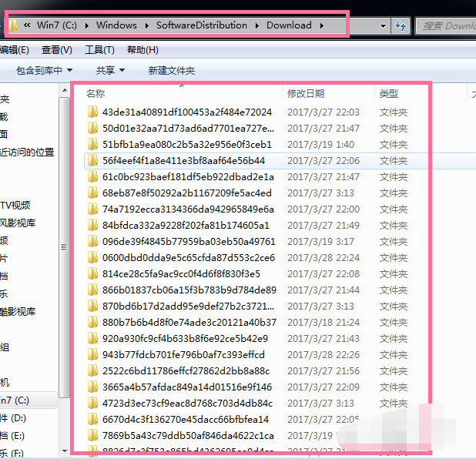Select folder icon for 84bfdca332a9228f202fa81b174605a1
The height and width of the screenshot is (459, 476).
[x=92, y=225]
